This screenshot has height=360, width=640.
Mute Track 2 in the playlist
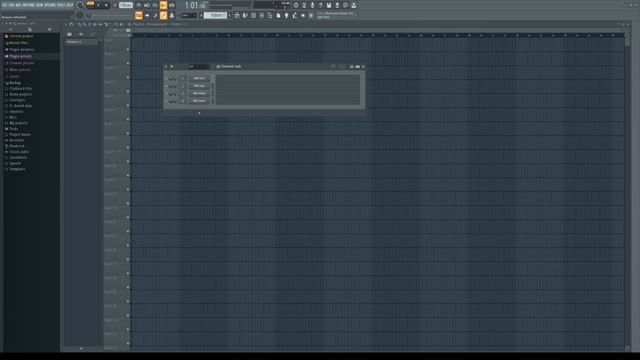[x=128, y=63]
